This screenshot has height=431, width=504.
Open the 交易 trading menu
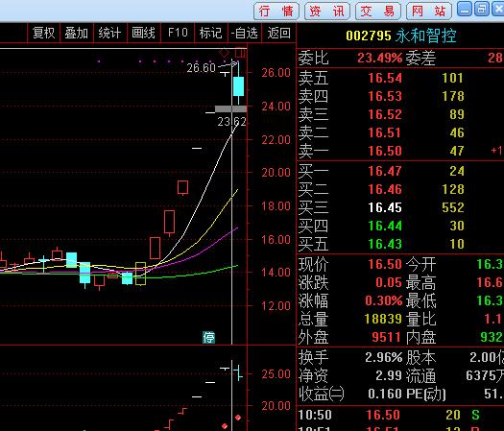tap(378, 11)
